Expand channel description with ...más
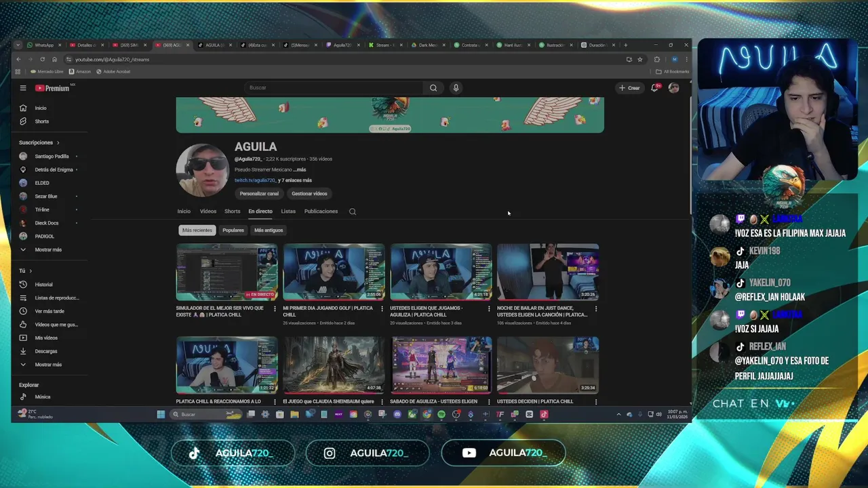Viewport: 868px width, 488px height. click(x=299, y=169)
